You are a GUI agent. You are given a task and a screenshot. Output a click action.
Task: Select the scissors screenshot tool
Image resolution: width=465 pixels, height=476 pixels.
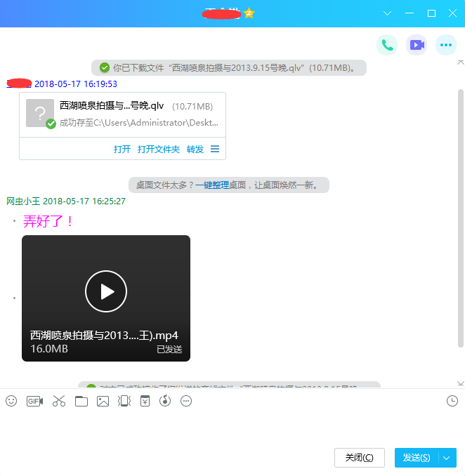click(58, 401)
